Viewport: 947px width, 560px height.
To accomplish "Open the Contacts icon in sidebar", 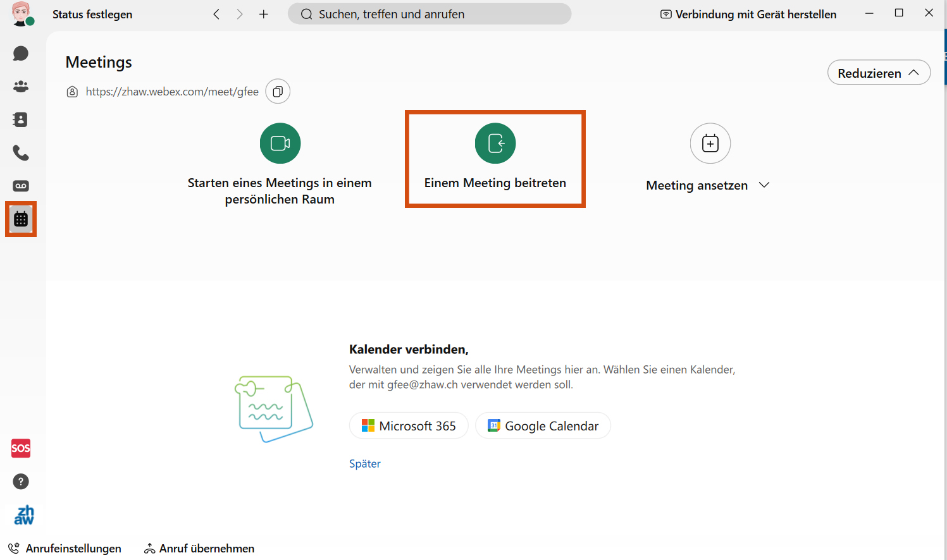I will [x=21, y=119].
